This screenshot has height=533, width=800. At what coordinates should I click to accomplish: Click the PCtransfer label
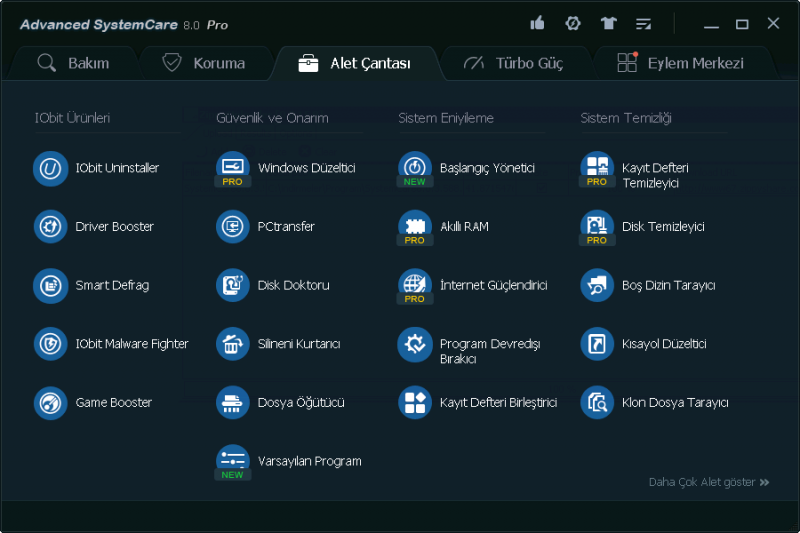286,227
